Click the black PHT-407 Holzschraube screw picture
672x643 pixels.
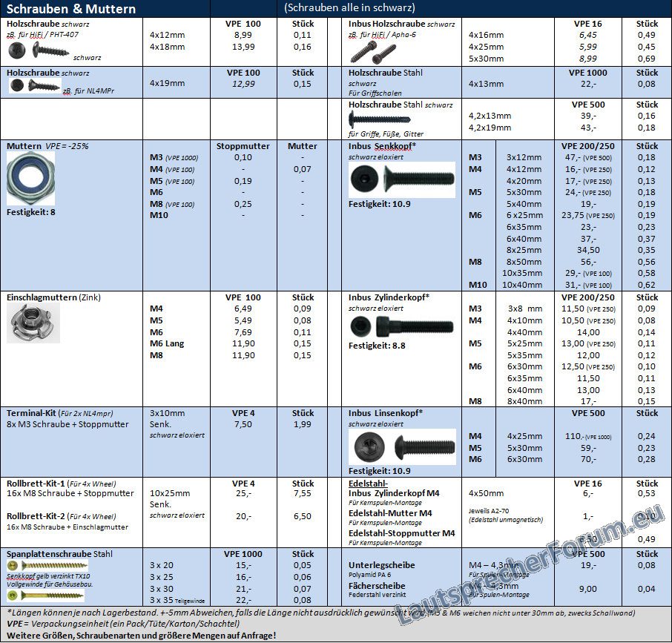coord(39,50)
